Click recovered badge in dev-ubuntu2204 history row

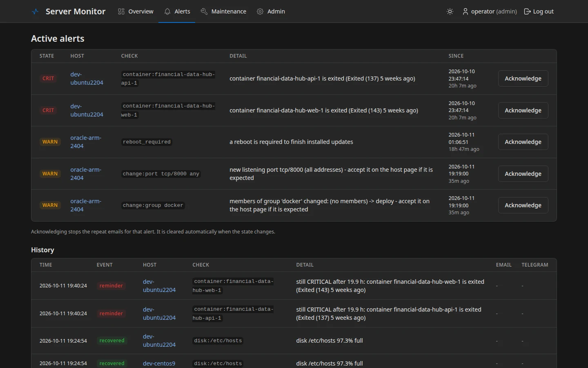pyautogui.click(x=112, y=341)
